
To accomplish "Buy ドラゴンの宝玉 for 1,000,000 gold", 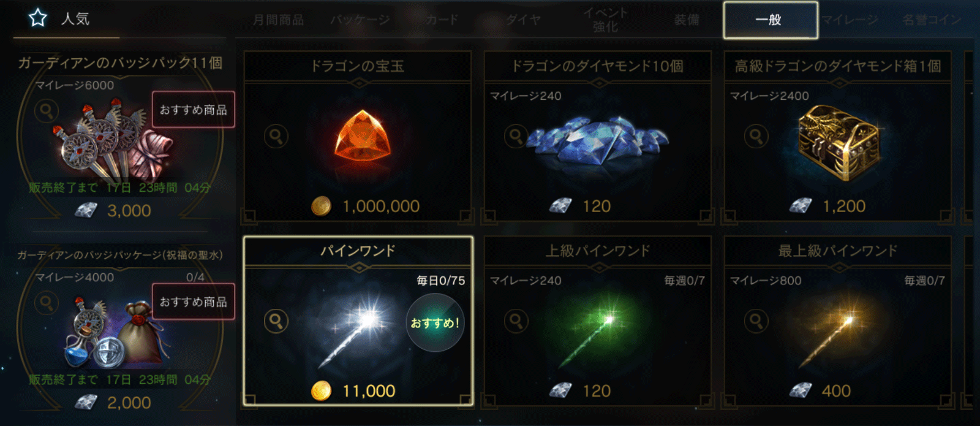I will [366, 207].
